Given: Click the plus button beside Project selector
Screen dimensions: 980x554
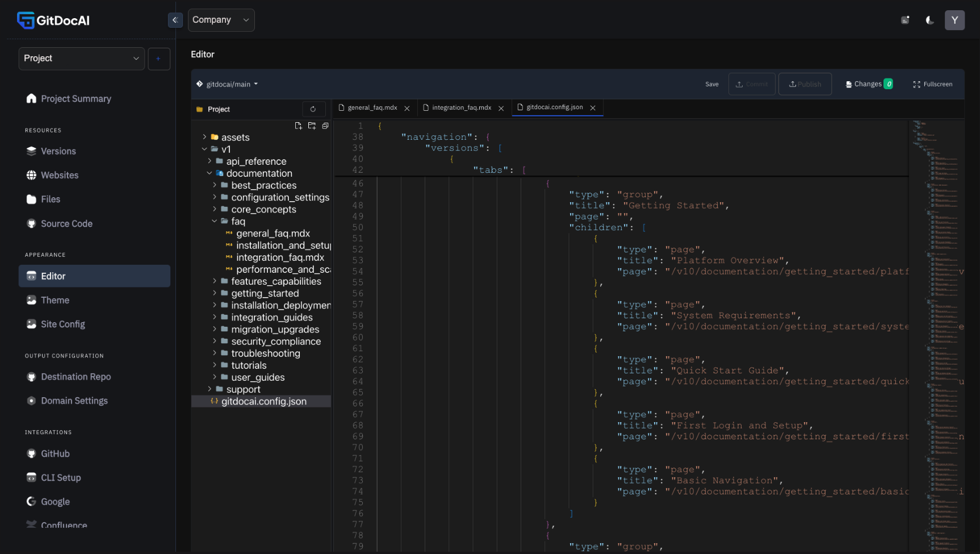Looking at the screenshot, I should [158, 59].
